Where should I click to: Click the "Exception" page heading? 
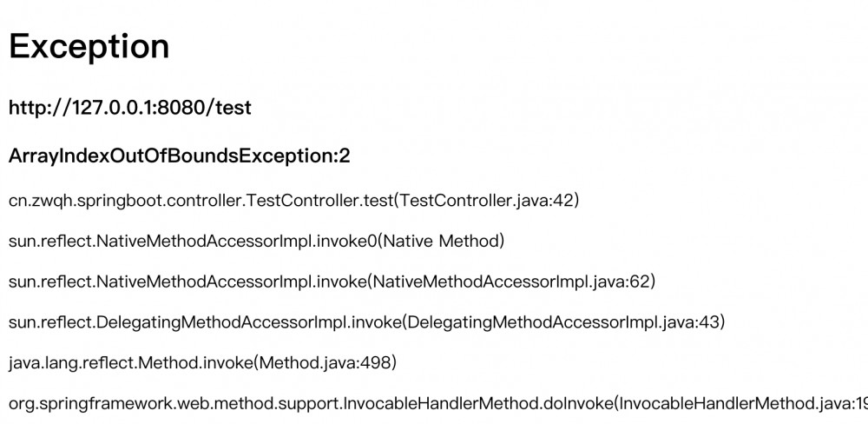coord(89,47)
